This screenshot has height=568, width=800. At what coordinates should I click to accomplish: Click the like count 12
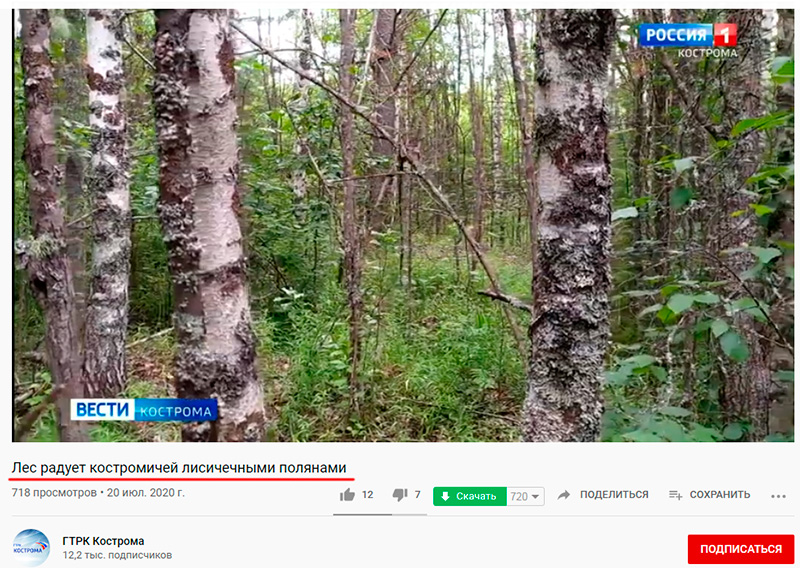click(367, 495)
